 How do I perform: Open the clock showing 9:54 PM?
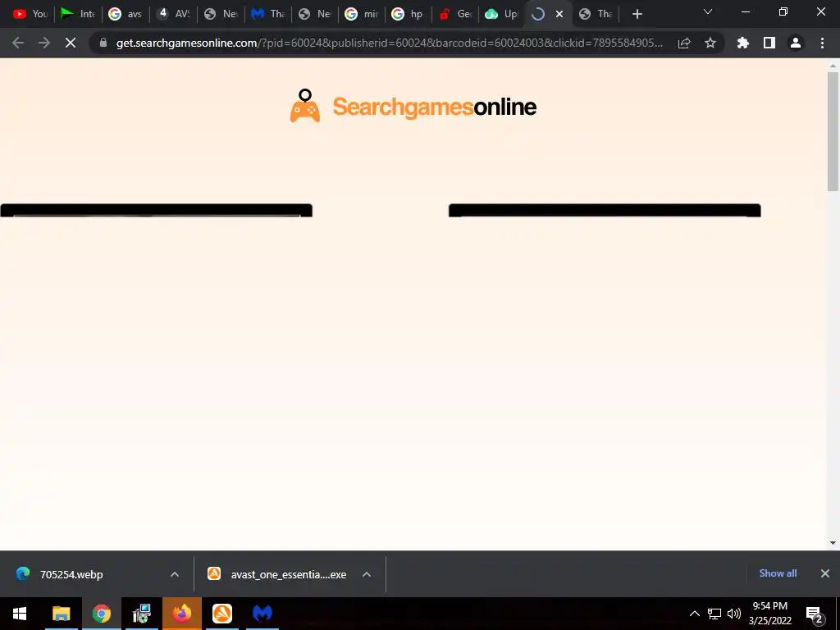pyautogui.click(x=769, y=614)
